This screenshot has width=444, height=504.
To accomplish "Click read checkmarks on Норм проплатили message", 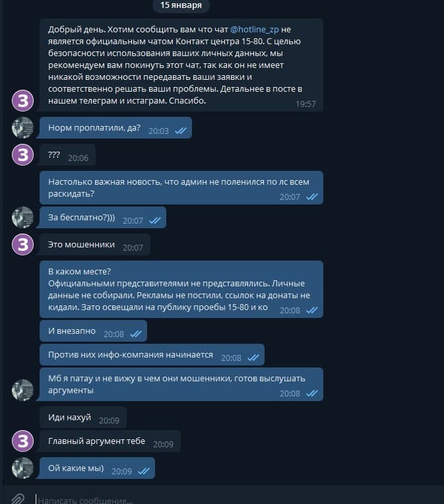I will [180, 131].
